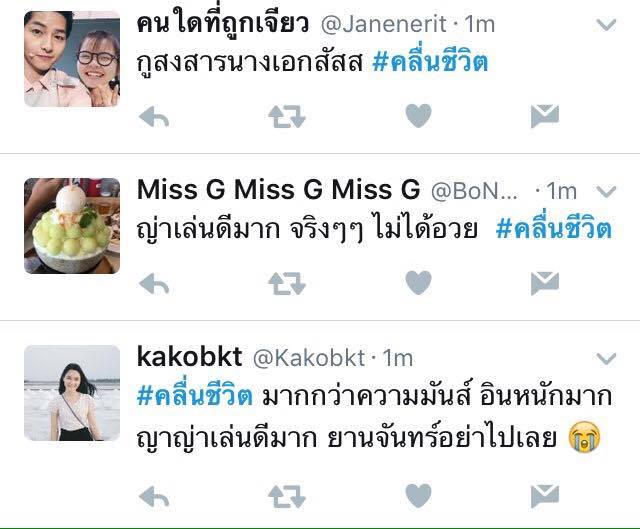Open options chevron on @Janenerit tweet
Image resolution: width=640 pixels, height=529 pixels.
[606, 25]
